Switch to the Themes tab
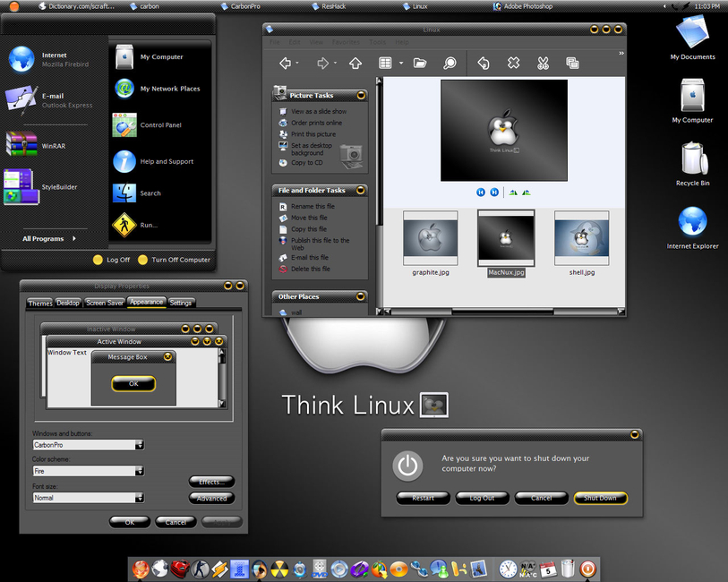This screenshot has width=728, height=582. (40, 303)
